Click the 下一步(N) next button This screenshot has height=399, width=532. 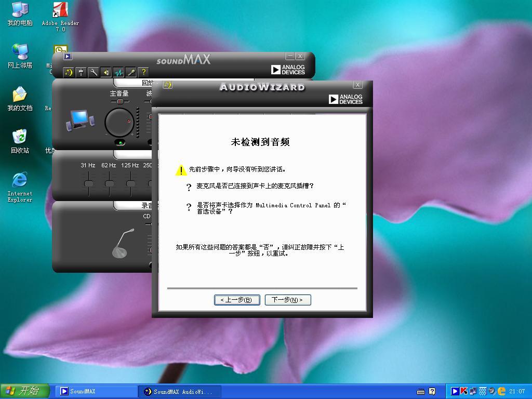[288, 300]
